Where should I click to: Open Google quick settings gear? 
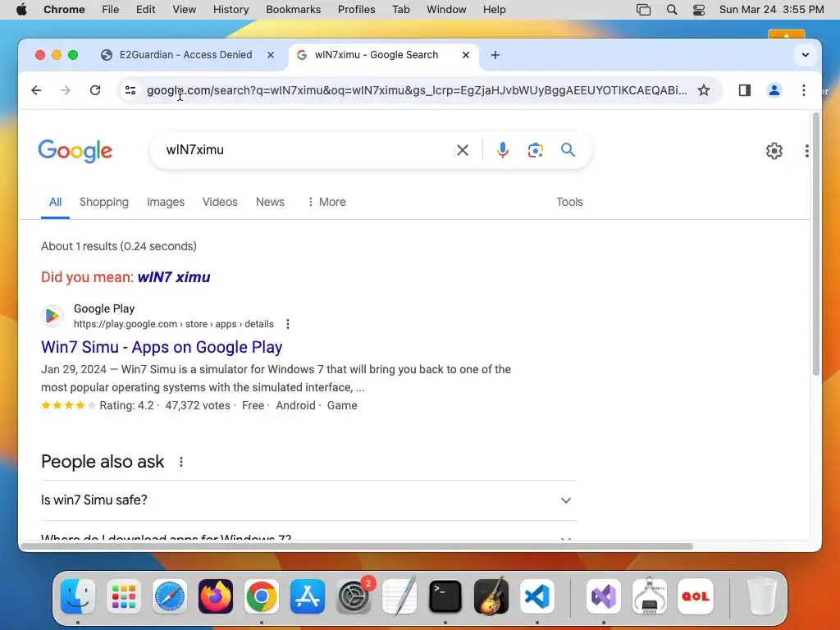(774, 151)
